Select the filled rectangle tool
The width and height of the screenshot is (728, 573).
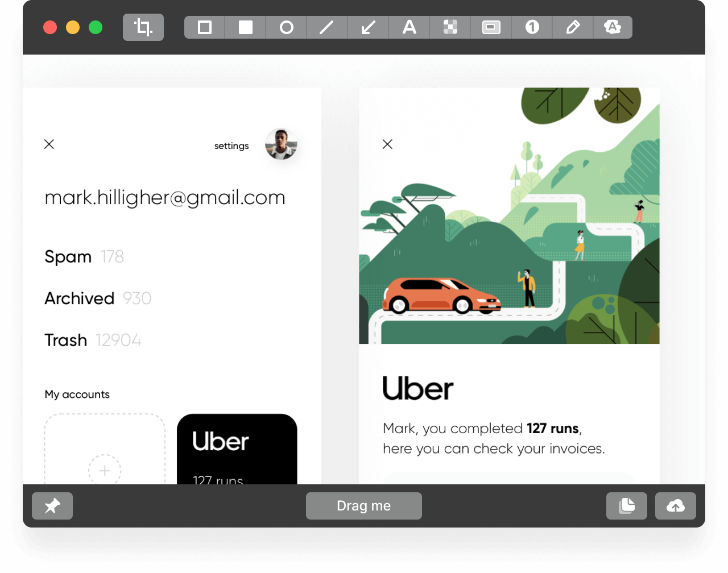(246, 27)
